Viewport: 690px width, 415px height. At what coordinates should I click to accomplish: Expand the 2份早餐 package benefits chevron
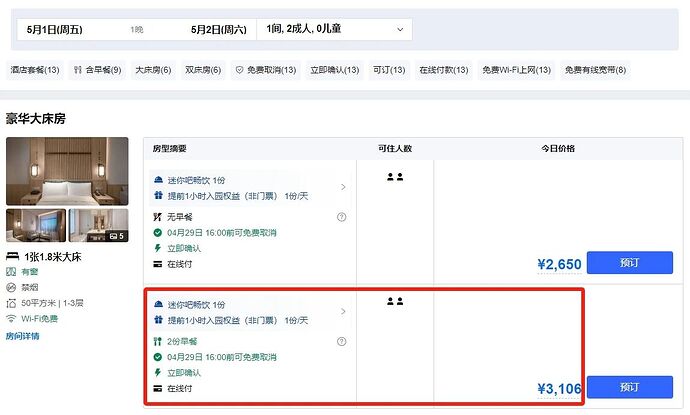coord(343,312)
